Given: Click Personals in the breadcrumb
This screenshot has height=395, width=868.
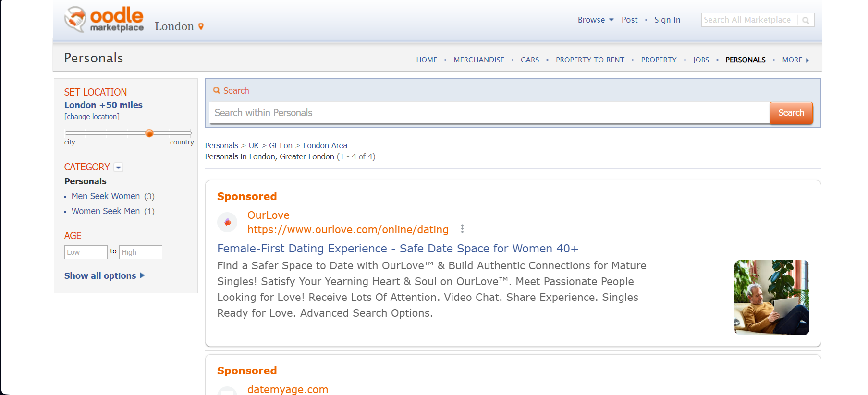Looking at the screenshot, I should [x=221, y=145].
